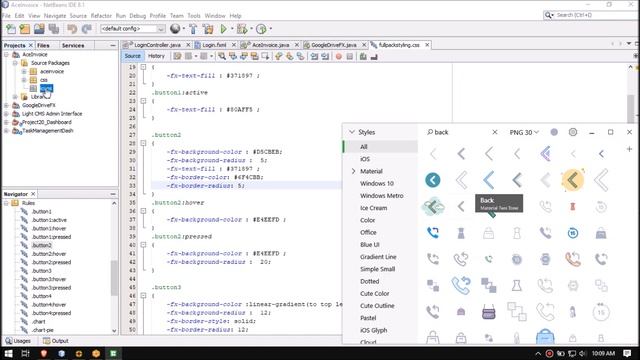Select Ice Cream style in Icons8

373,208
